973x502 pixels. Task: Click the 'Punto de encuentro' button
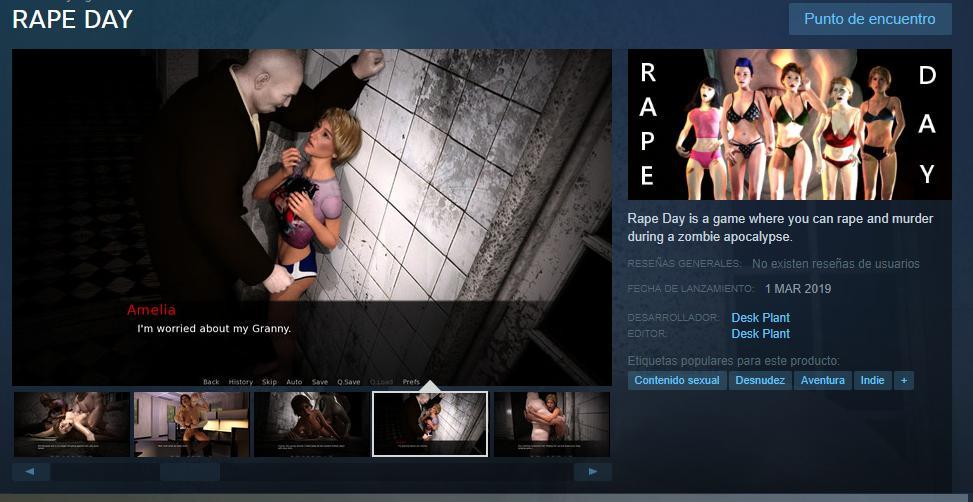coord(870,19)
